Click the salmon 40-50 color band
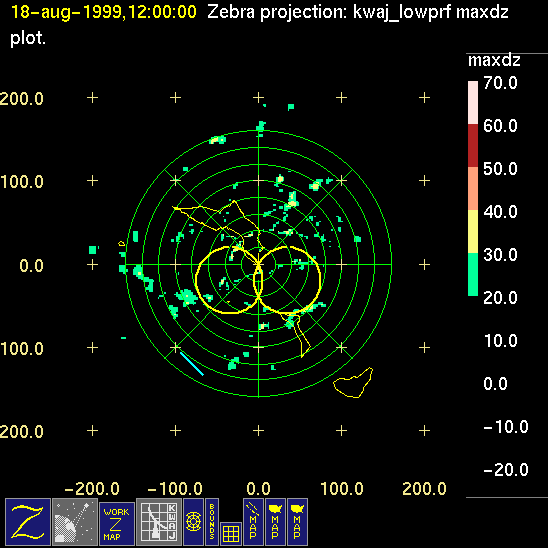The width and height of the screenshot is (548, 548). (x=473, y=188)
